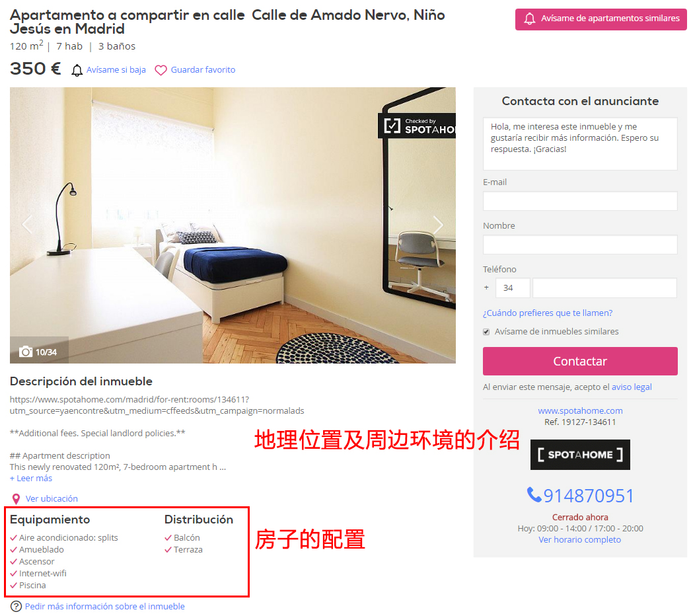Open www.spotahome.com link
Image resolution: width=693 pixels, height=616 pixels.
pos(580,411)
